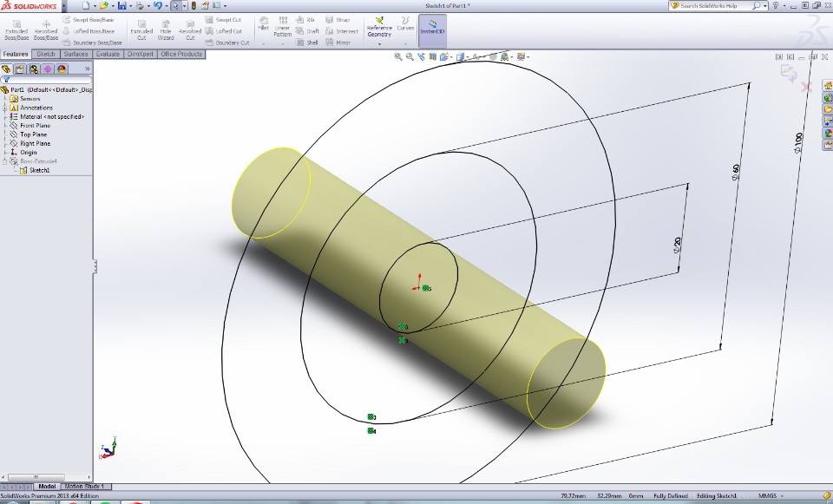
Task: Click the Revolved Boss/Base tool
Action: tap(46, 30)
